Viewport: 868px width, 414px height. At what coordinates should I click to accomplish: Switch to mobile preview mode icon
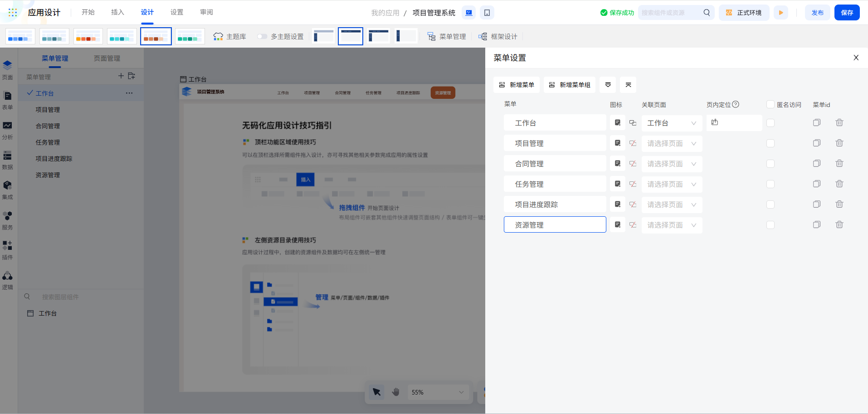pos(487,12)
